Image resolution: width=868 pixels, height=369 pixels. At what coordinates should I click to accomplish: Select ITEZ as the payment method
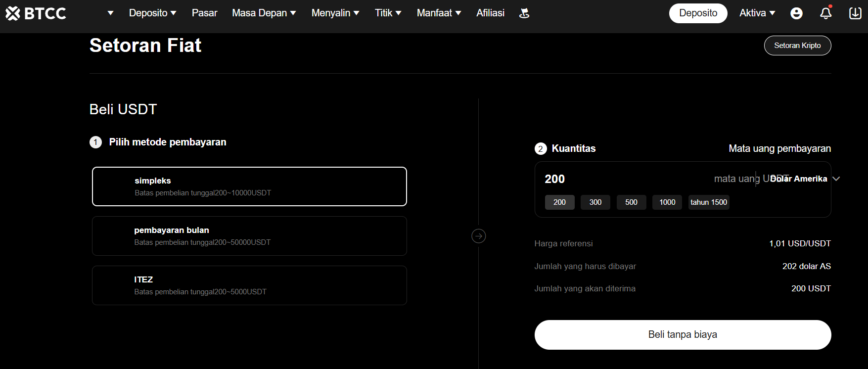(249, 285)
